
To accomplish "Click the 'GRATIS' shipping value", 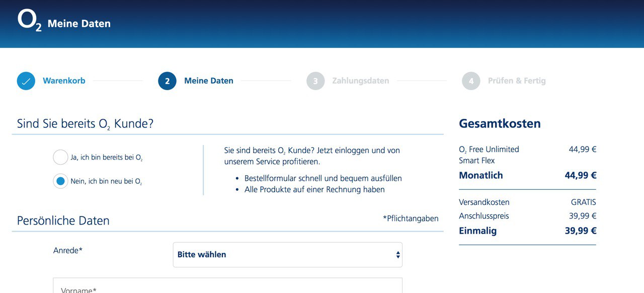I will [x=584, y=202].
